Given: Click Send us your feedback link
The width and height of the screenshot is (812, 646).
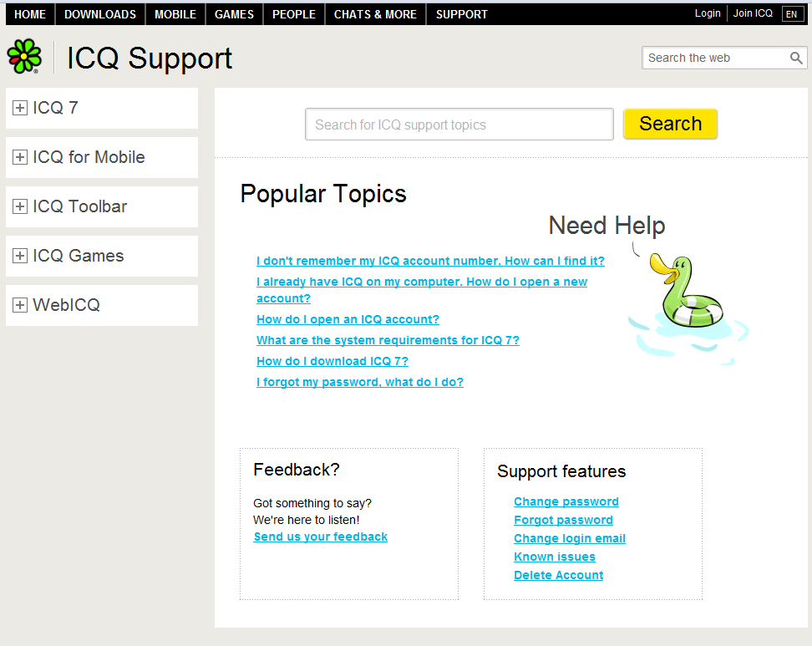Looking at the screenshot, I should pos(321,537).
